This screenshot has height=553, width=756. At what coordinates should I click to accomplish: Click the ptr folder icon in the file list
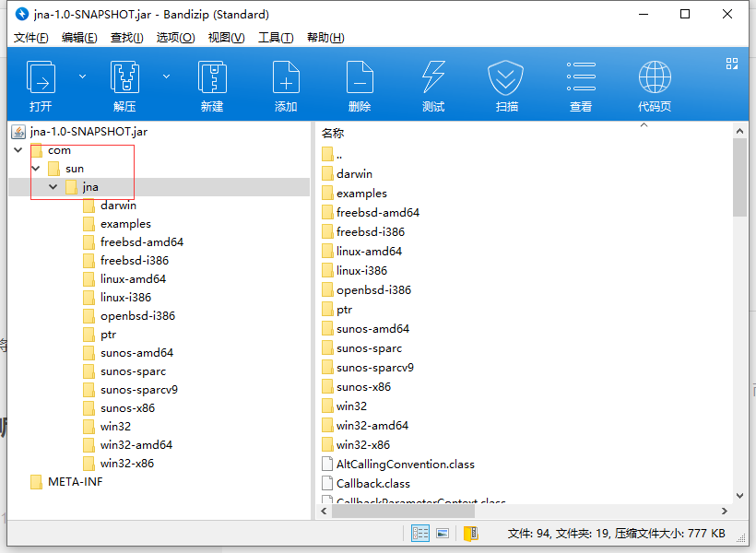point(327,309)
